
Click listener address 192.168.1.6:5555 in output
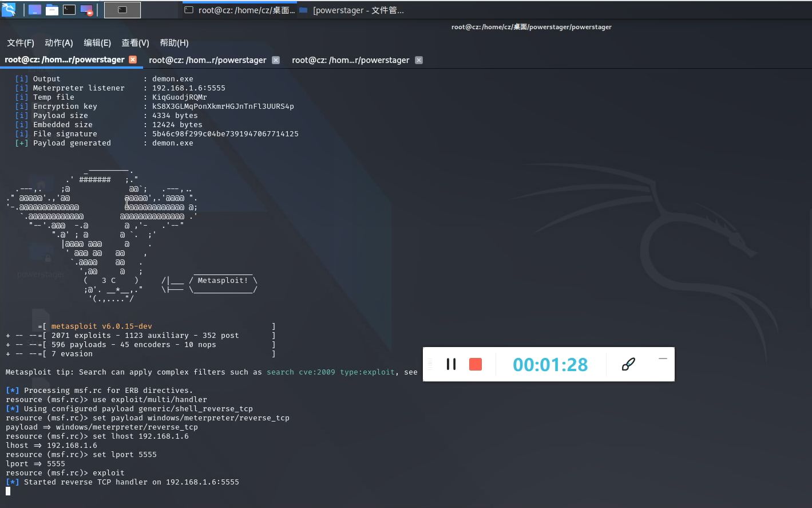189,88
